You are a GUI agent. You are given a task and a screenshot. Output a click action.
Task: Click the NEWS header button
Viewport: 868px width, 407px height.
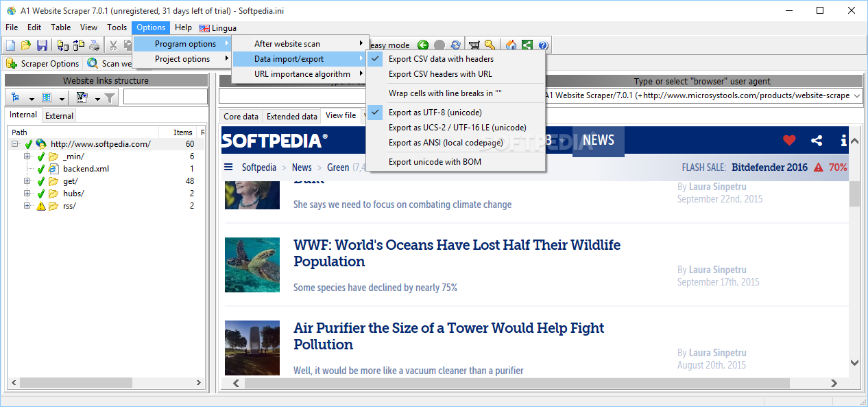[599, 141]
